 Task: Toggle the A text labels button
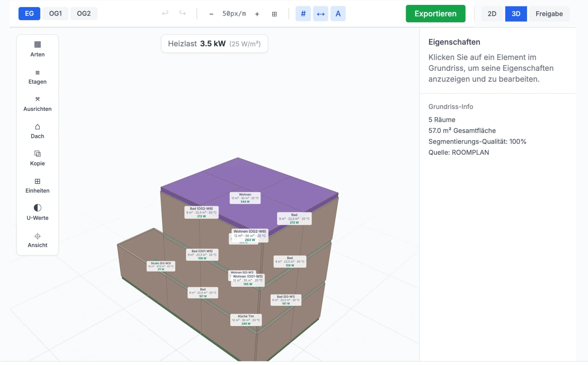(x=338, y=13)
